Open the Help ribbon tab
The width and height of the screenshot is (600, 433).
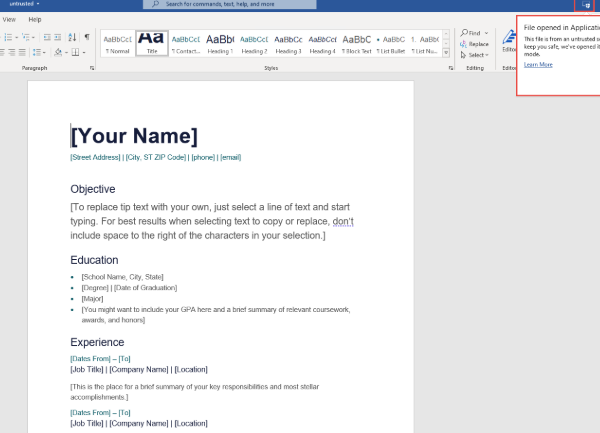35,19
